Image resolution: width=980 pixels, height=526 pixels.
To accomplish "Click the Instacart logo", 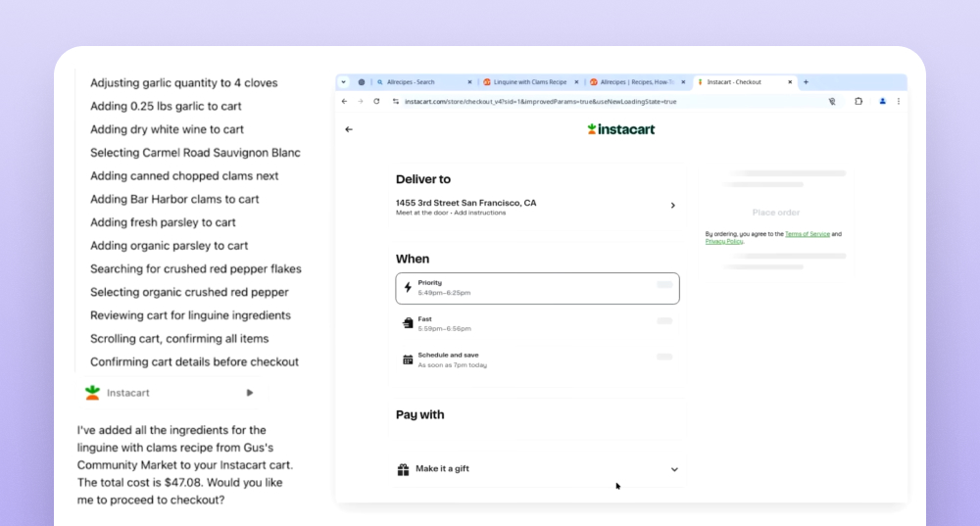I will click(x=620, y=129).
